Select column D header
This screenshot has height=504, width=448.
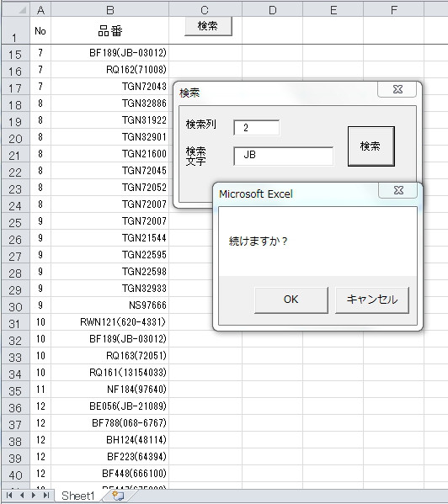272,10
